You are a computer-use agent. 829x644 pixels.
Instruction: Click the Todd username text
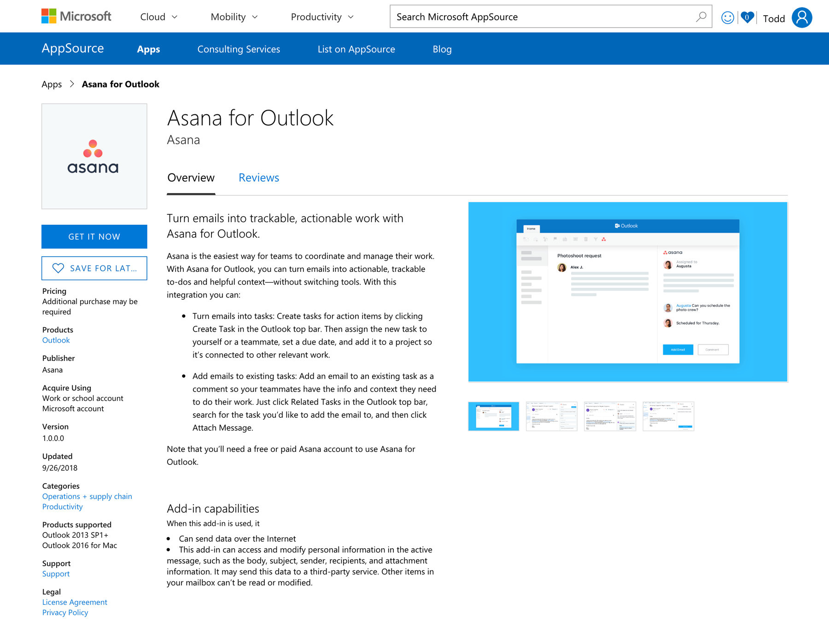(774, 18)
